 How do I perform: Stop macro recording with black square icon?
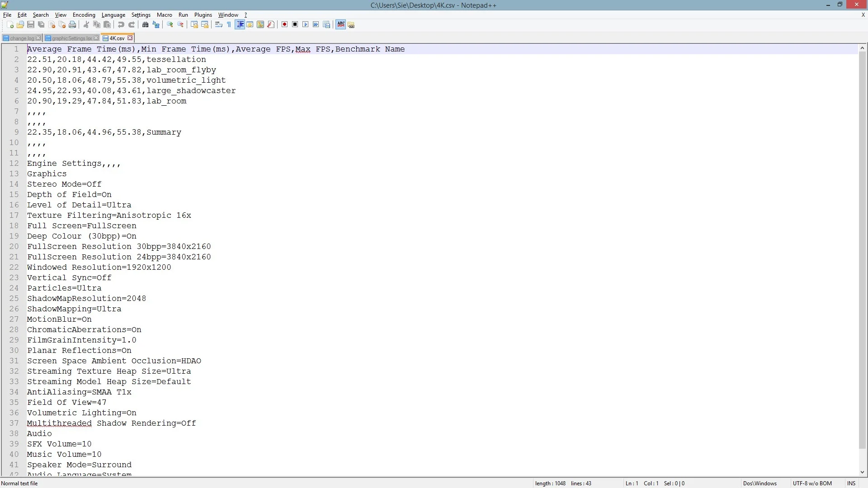(x=295, y=25)
